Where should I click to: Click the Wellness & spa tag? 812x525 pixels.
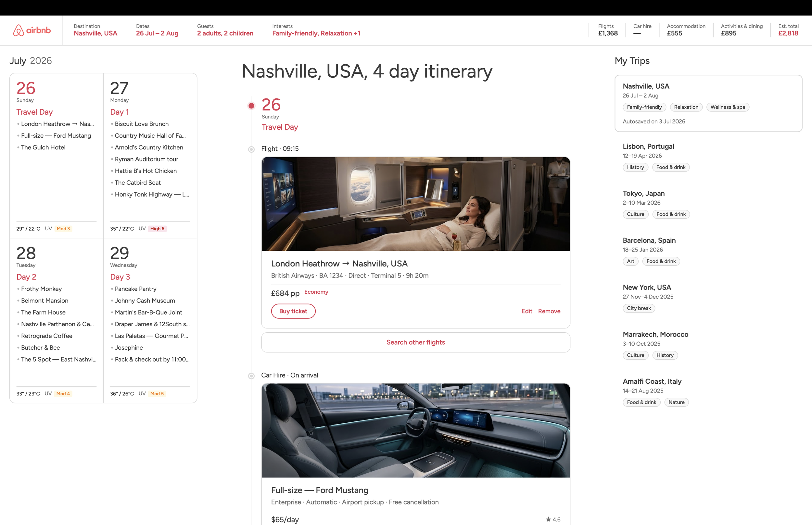[x=728, y=107]
